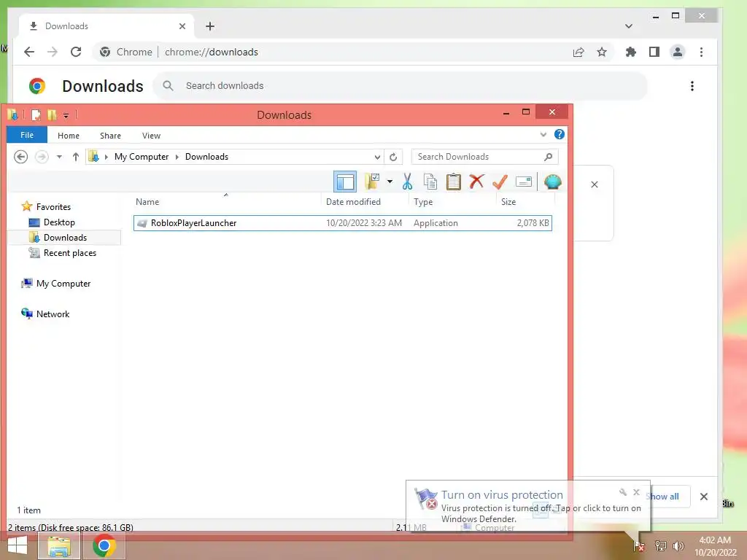747x560 pixels.
Task: Select Desktop in navigation pane
Action: pos(59,222)
